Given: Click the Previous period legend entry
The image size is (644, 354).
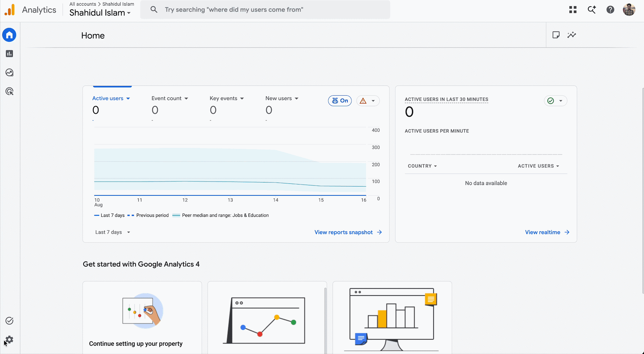Looking at the screenshot, I should pos(148,215).
